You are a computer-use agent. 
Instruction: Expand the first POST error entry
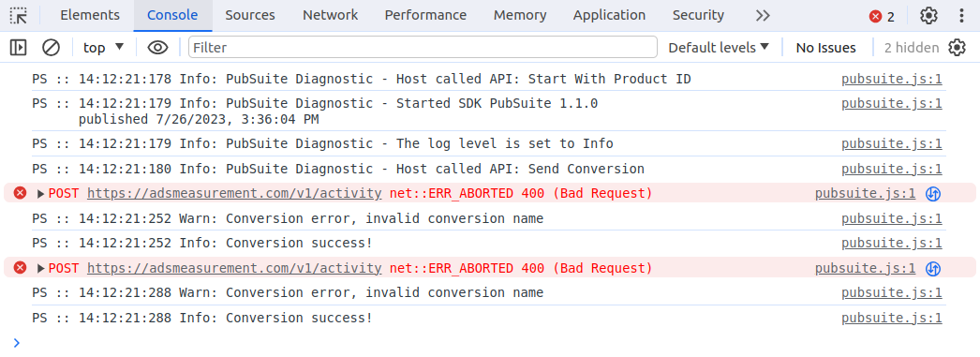point(40,194)
